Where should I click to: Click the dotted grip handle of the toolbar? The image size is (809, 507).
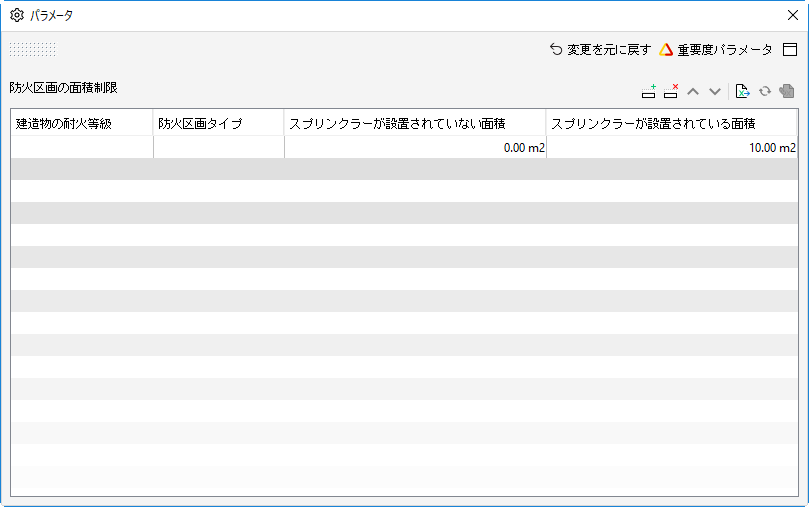(33, 50)
